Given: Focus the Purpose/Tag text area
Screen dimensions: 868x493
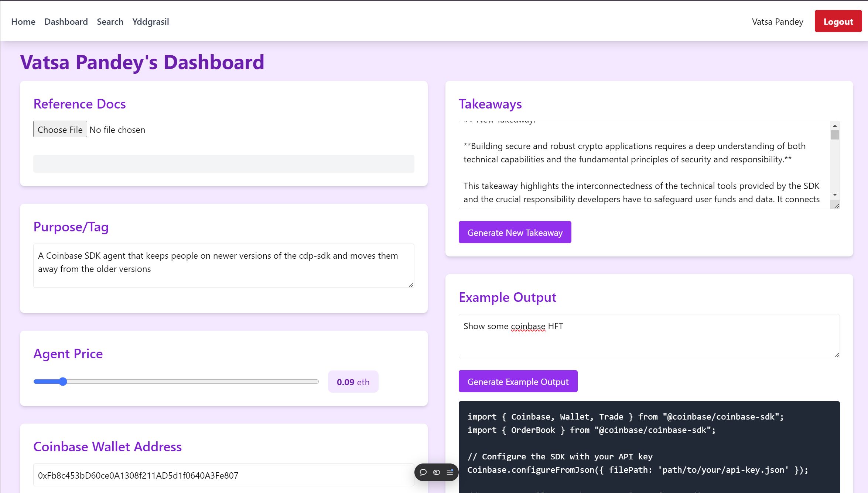Looking at the screenshot, I should click(224, 266).
